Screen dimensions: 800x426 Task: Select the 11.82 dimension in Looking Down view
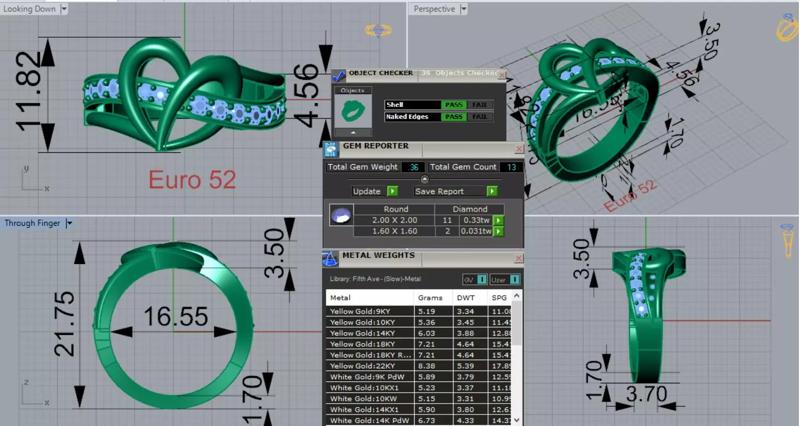tap(28, 92)
